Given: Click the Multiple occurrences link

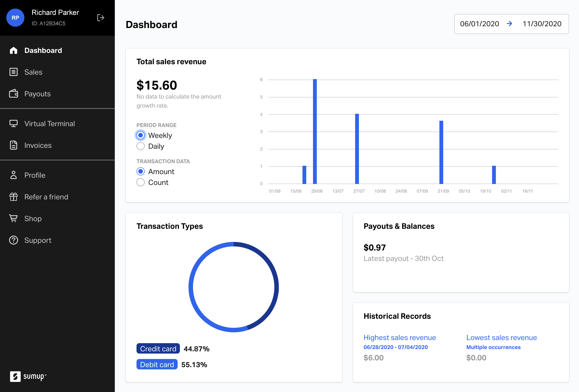Looking at the screenshot, I should coord(493,347).
